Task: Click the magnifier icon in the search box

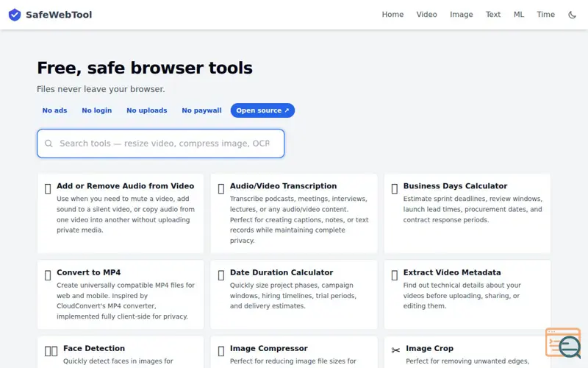Action: (x=49, y=144)
